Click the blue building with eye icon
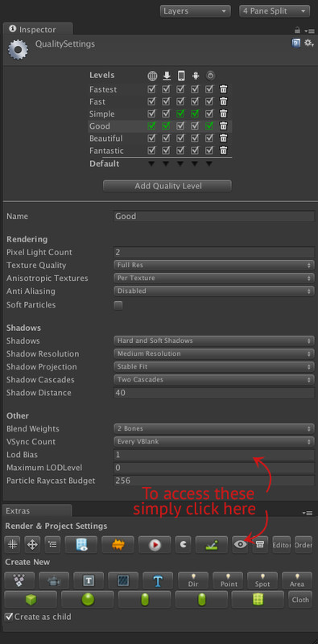This screenshot has width=318, height=644. [x=81, y=545]
